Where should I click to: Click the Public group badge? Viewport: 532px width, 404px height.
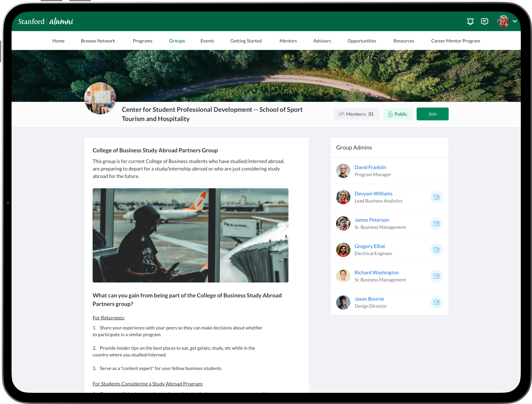point(398,114)
